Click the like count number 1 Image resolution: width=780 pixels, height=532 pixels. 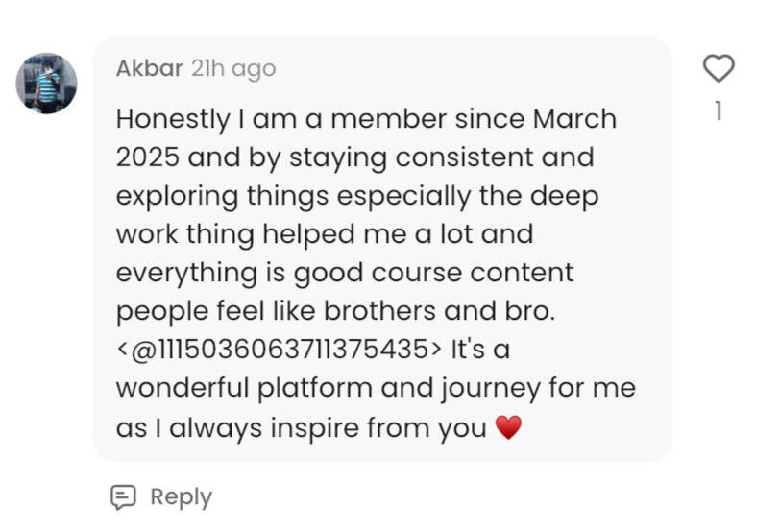coord(718,112)
